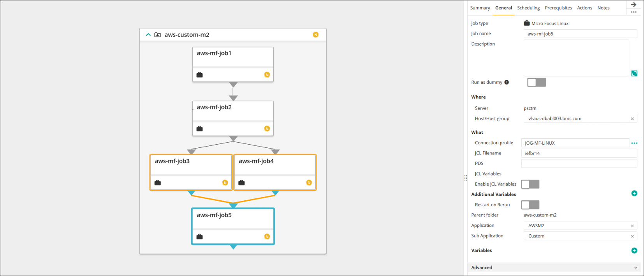Open the Prerequisites tab
Screen dimensions: 644x276
pyautogui.click(x=558, y=8)
